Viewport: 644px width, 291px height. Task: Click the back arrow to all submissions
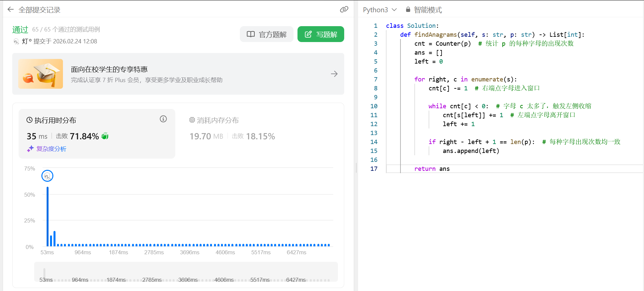[11, 10]
